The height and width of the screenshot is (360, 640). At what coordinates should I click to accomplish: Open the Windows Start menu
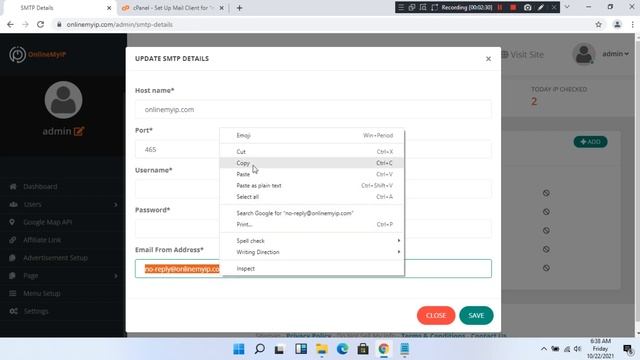click(239, 349)
